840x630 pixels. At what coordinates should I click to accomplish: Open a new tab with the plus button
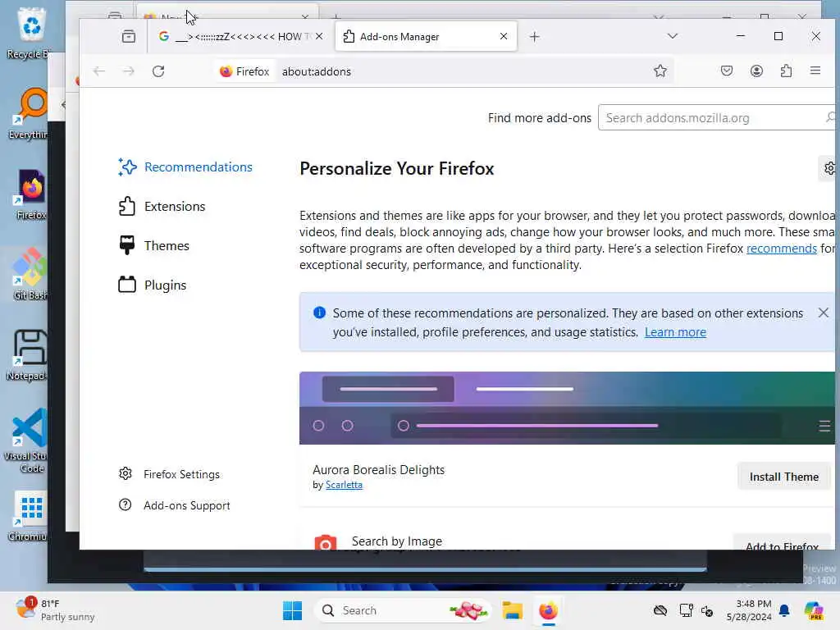tap(534, 36)
